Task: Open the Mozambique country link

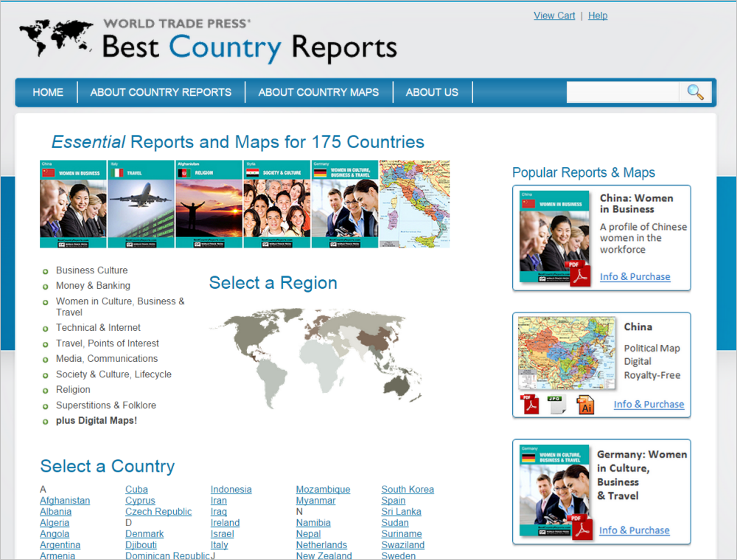Action: tap(324, 489)
